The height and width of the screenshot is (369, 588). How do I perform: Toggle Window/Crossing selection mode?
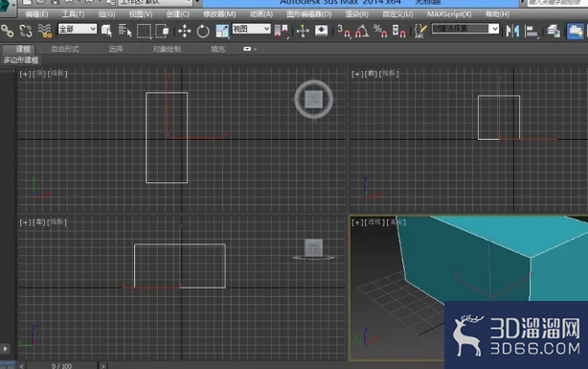(x=162, y=31)
